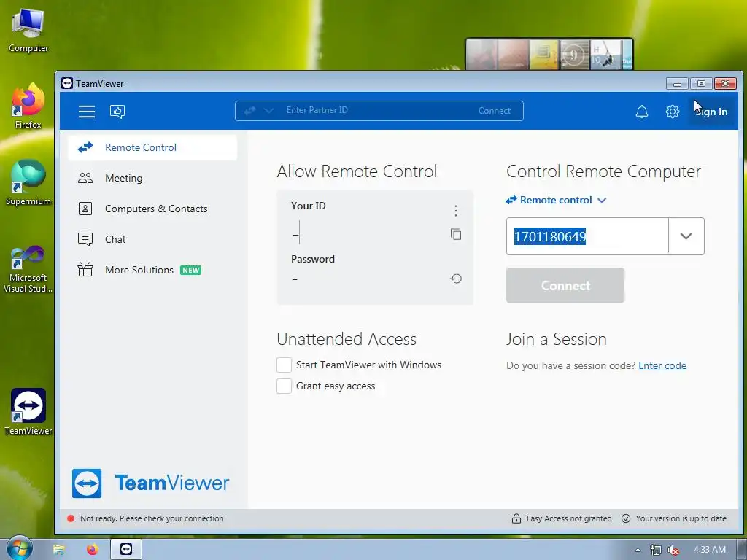The height and width of the screenshot is (560, 747).
Task: Click the TeamViewer logo at sidebar bottom
Action: pyautogui.click(x=150, y=483)
